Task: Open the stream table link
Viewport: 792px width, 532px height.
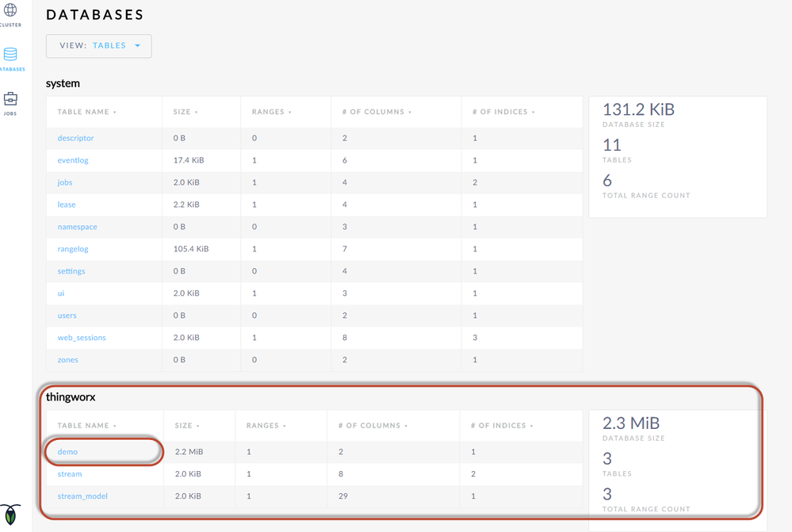Action: click(70, 474)
